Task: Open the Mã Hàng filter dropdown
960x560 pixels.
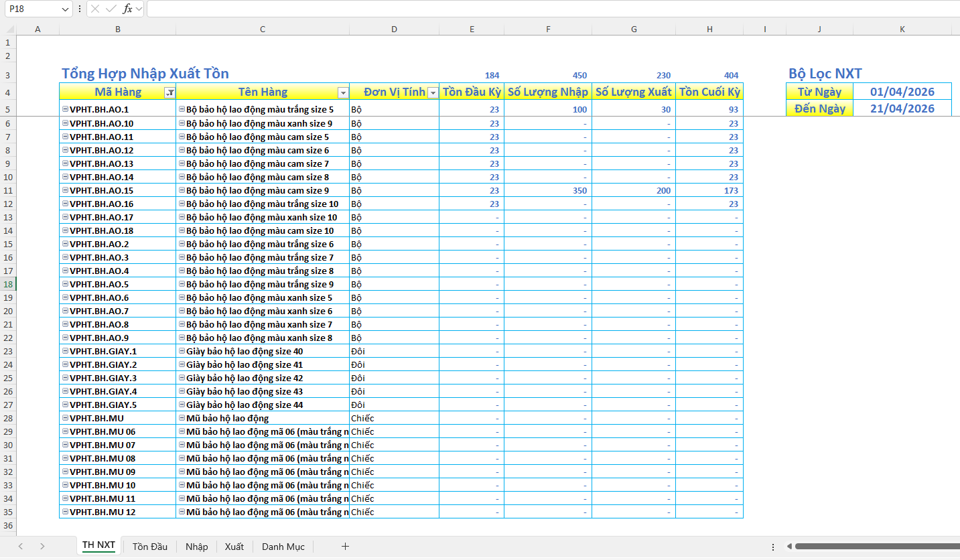Action: pos(170,92)
